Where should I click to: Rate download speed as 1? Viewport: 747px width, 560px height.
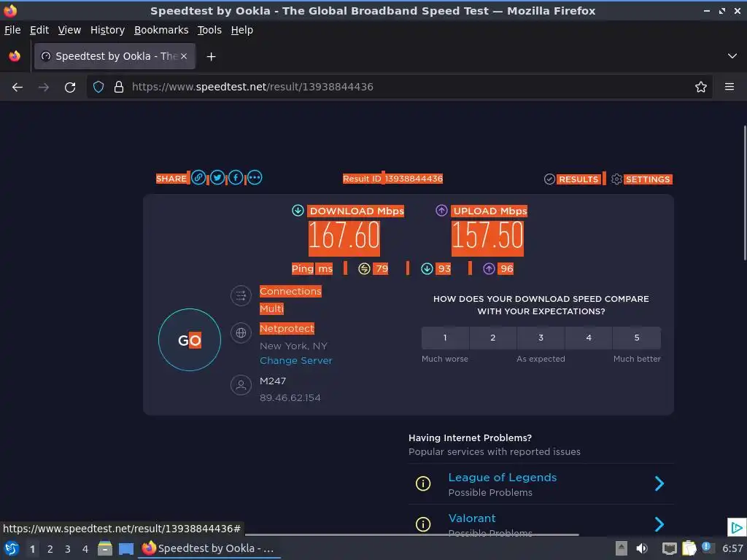[x=445, y=338]
